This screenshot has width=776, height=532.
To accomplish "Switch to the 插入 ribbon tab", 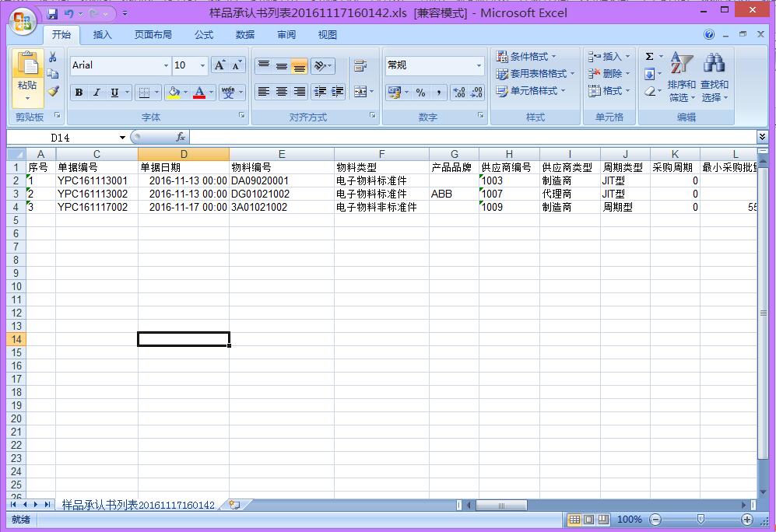I will 103,35.
